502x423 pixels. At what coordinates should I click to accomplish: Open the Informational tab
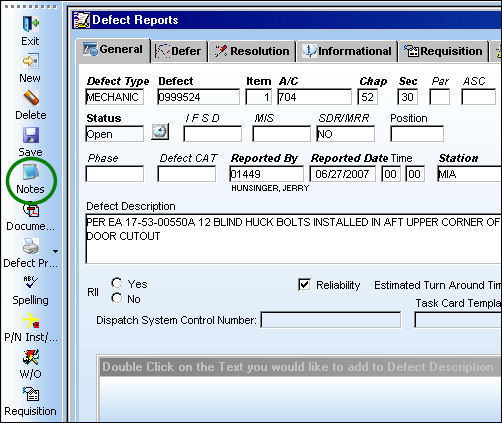point(347,51)
